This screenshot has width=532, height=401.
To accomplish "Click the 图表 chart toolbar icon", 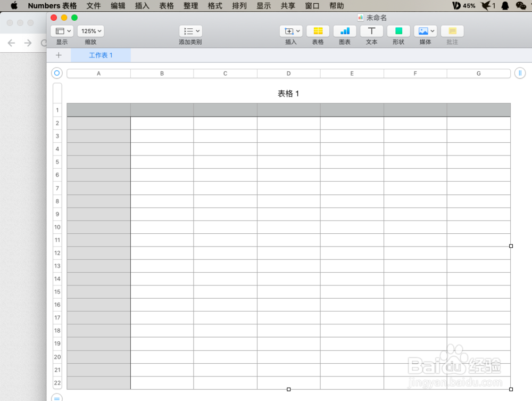I will (345, 31).
